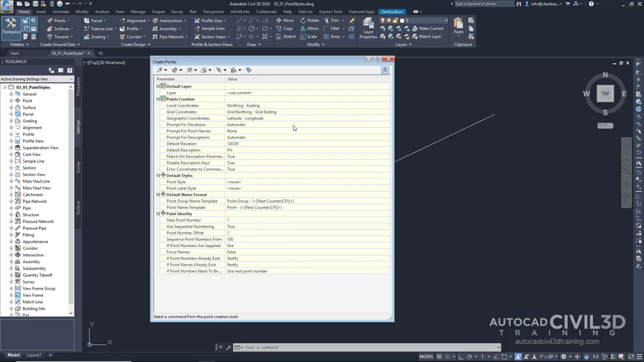Open the Toolspace palette button
644x362 pixels.
(11, 25)
